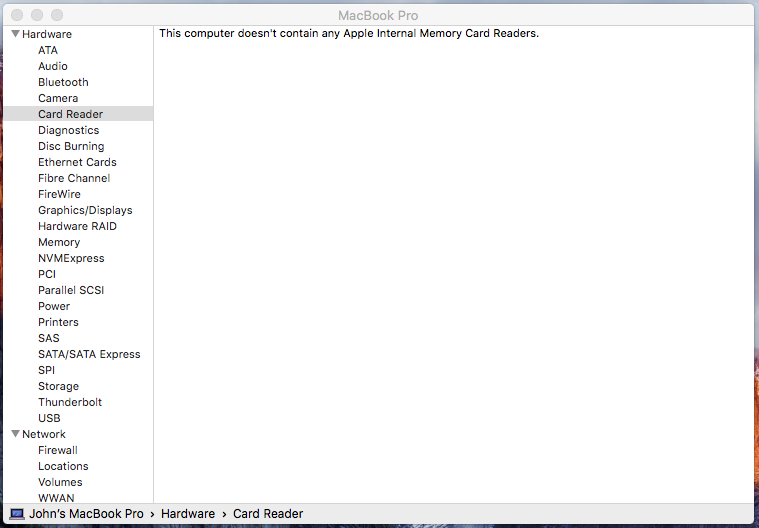Click the no card readers message text
The image size is (759, 528).
349,33
